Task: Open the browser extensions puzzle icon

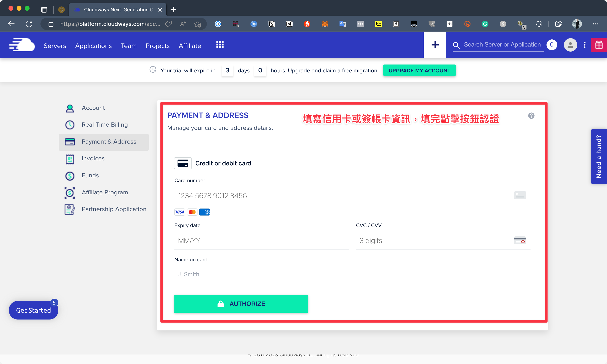Action: (x=539, y=24)
